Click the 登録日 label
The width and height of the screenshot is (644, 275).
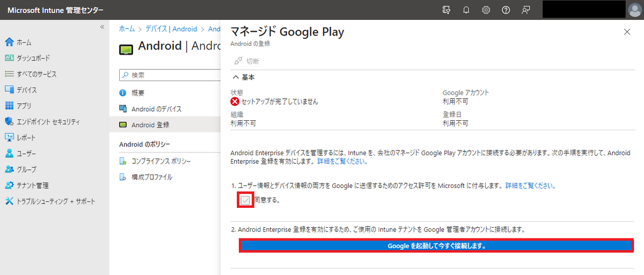pyautogui.click(x=452, y=114)
